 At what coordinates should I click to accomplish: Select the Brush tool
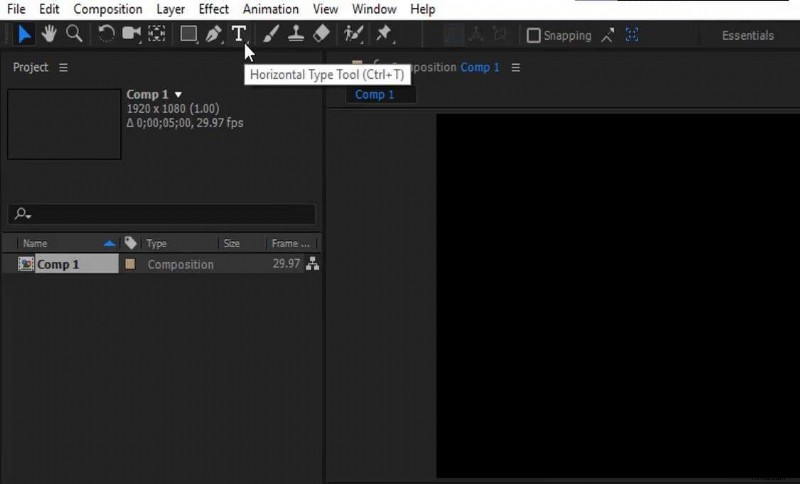[270, 34]
